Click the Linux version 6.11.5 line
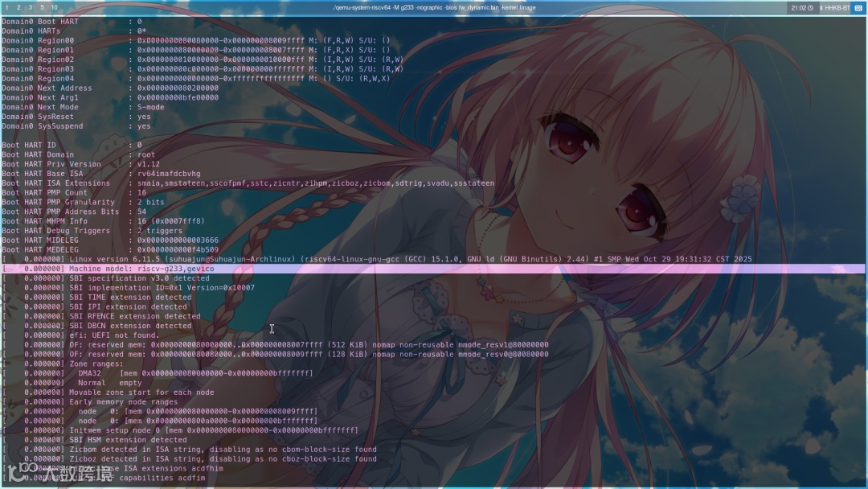 click(x=376, y=259)
